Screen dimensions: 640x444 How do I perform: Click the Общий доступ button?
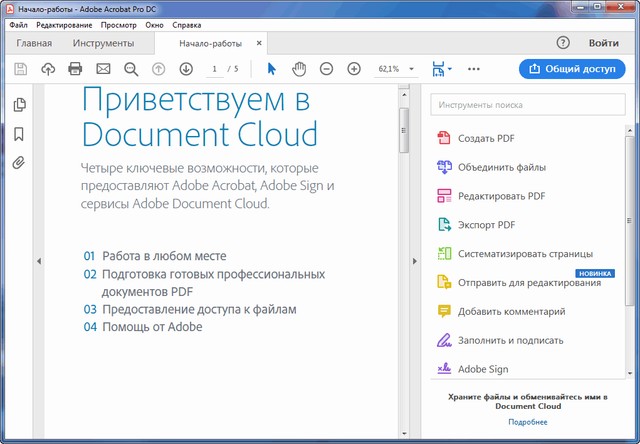[572, 69]
